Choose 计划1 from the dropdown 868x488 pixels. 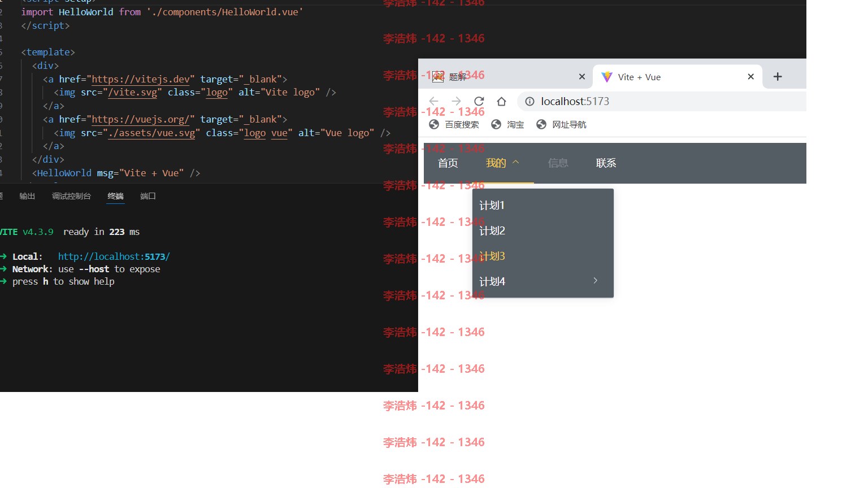coord(543,205)
